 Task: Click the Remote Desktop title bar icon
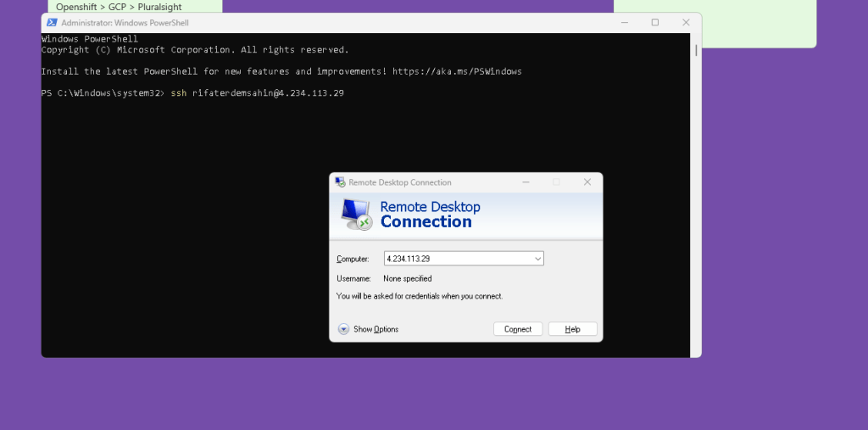coord(339,182)
